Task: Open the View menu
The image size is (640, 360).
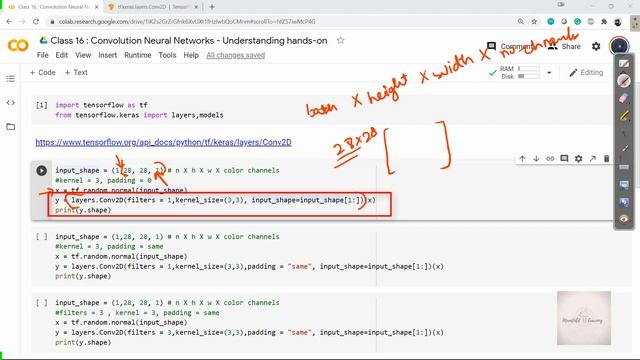Action: [x=83, y=55]
